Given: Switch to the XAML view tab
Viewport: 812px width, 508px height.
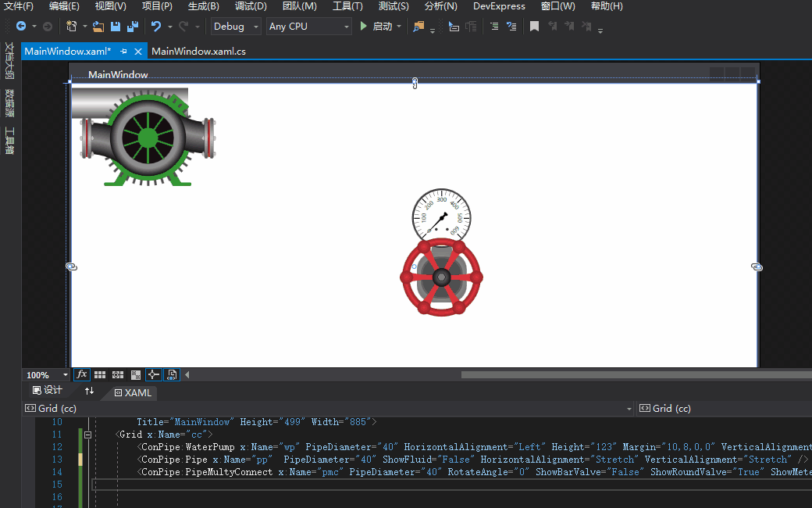Looking at the screenshot, I should (x=133, y=393).
